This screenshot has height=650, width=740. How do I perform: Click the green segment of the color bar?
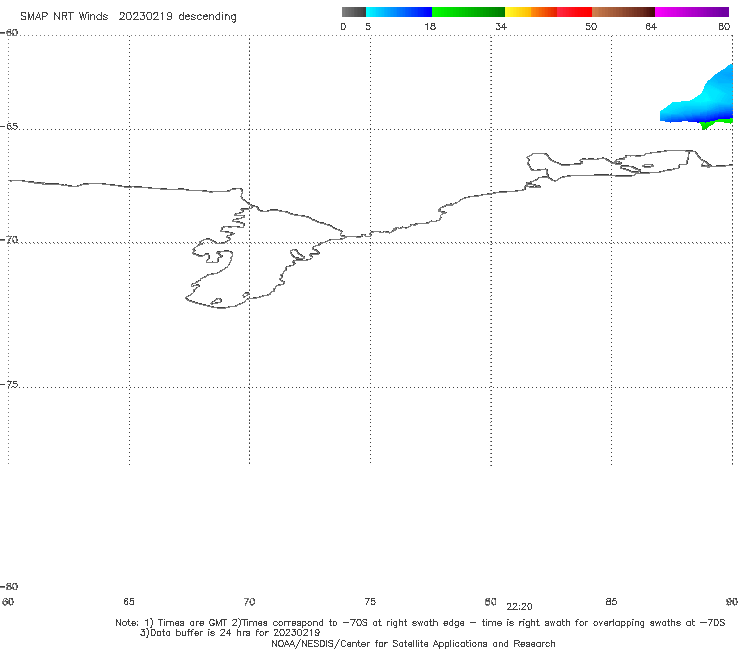468,12
